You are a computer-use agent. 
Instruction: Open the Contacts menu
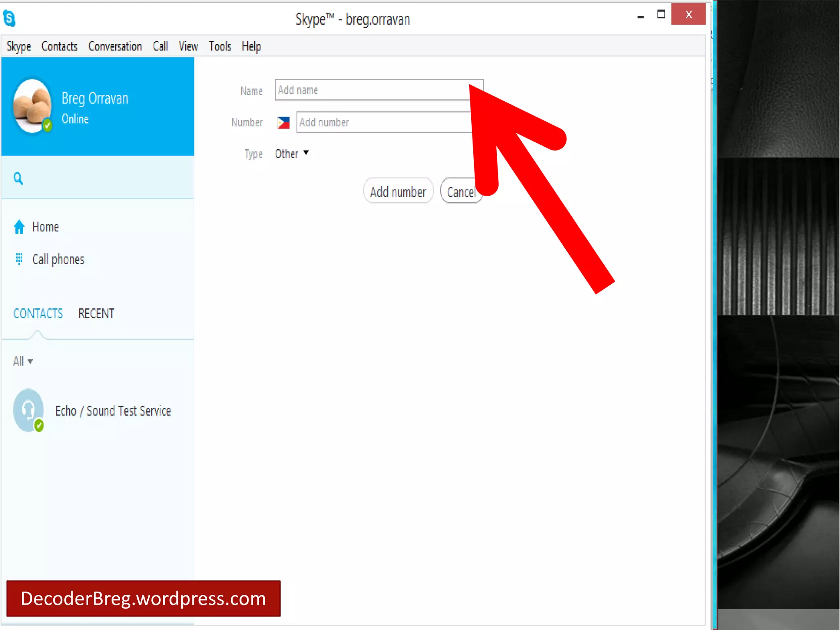[59, 46]
